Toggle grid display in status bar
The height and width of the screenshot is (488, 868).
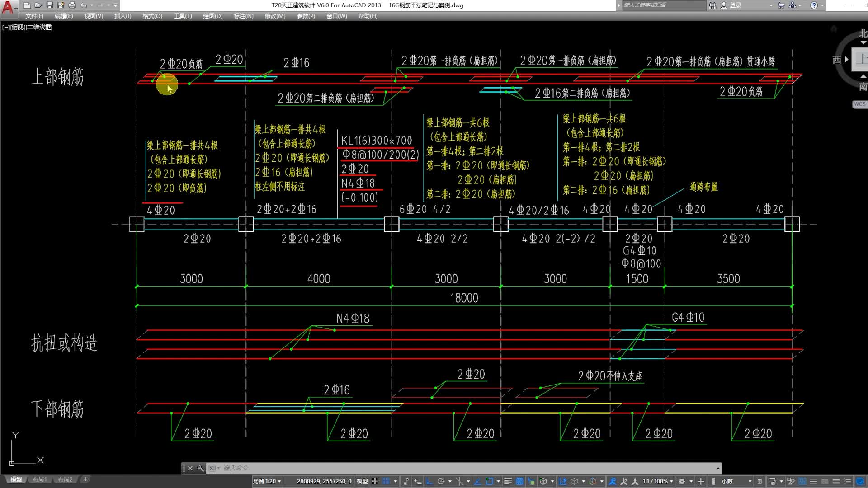(x=375, y=481)
